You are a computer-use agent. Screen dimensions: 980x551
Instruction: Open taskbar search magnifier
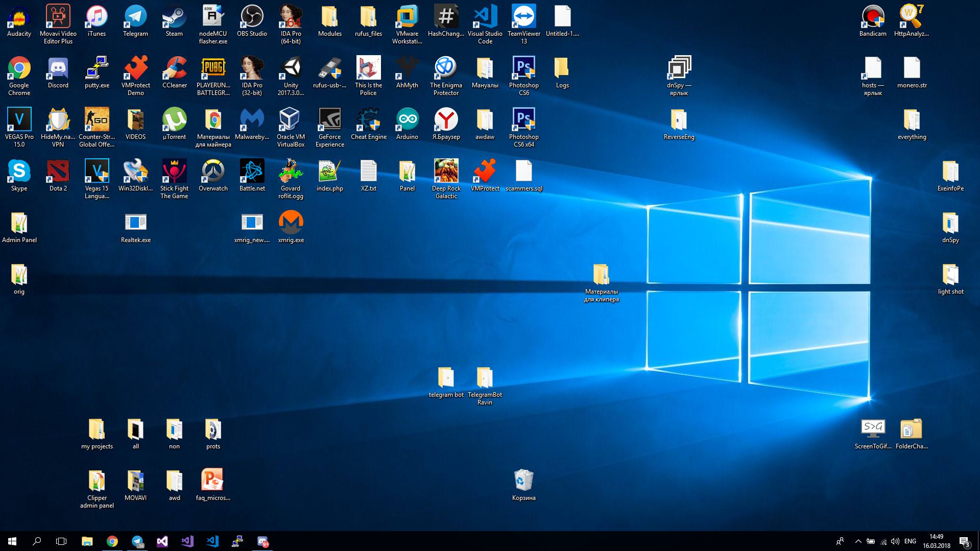coord(37,541)
